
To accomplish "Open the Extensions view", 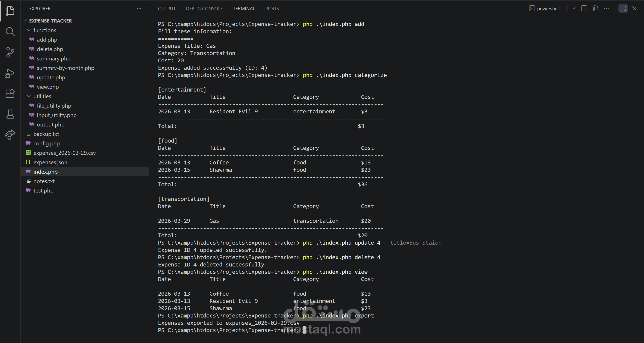I will pyautogui.click(x=10, y=94).
